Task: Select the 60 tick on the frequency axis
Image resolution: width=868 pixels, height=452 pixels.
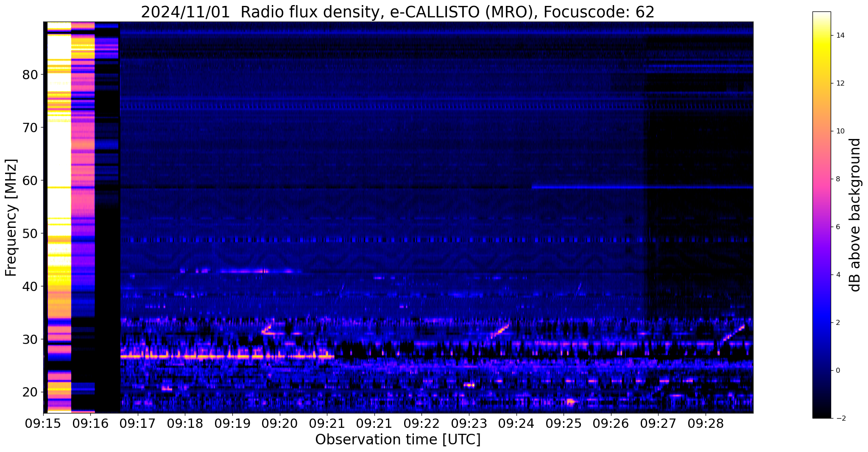Action: (x=30, y=180)
